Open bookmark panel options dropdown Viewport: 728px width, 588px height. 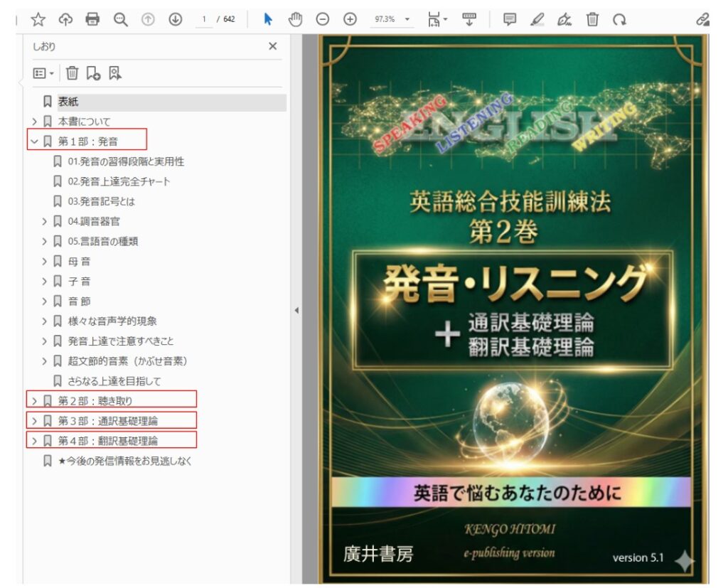point(43,73)
